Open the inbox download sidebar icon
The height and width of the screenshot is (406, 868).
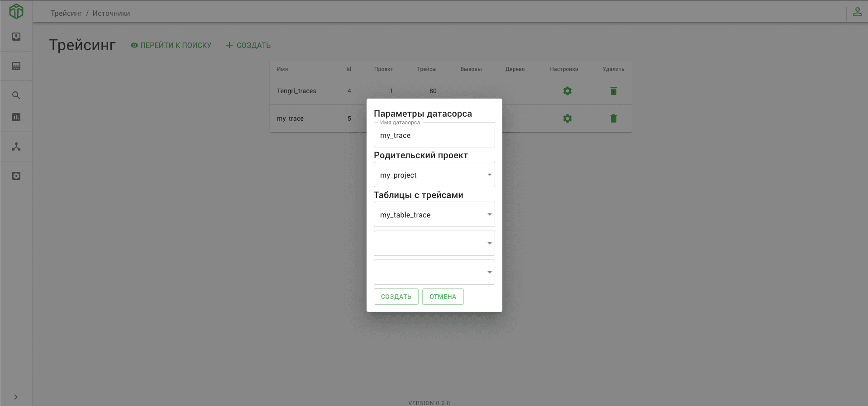[x=16, y=37]
